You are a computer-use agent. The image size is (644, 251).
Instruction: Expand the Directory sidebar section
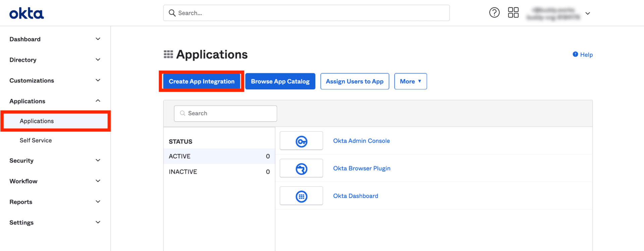point(98,60)
